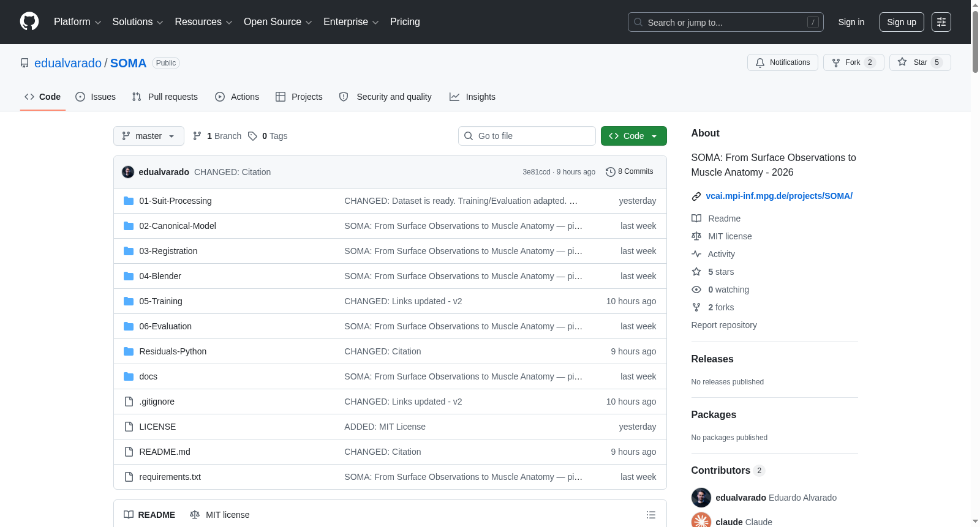This screenshot has height=527, width=980.
Task: Click the Claude contributor avatar
Action: pos(701,521)
